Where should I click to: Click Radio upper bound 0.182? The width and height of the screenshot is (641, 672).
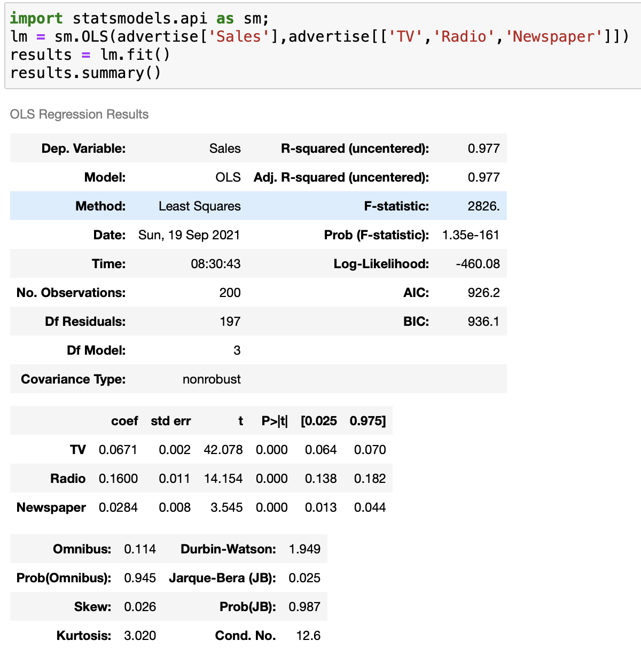(x=370, y=479)
